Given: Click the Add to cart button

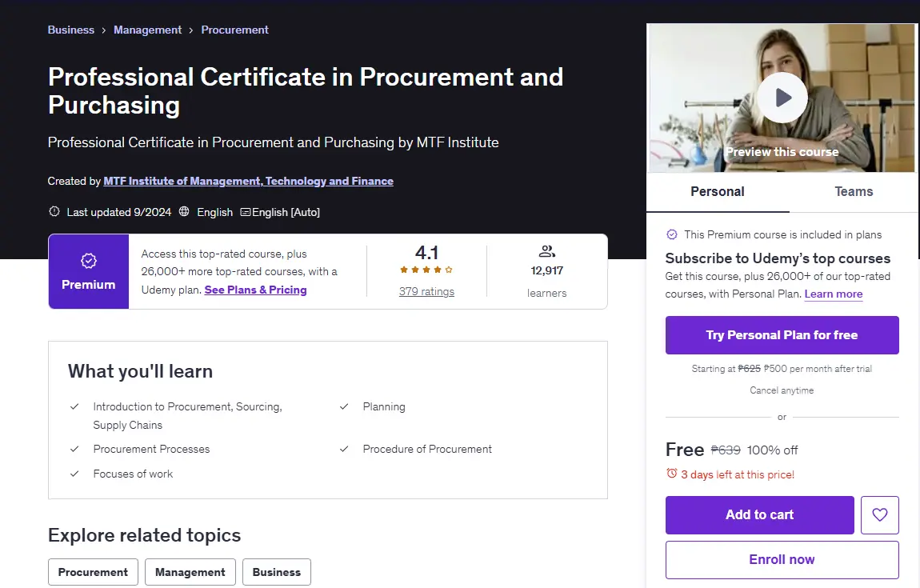Looking at the screenshot, I should (760, 514).
